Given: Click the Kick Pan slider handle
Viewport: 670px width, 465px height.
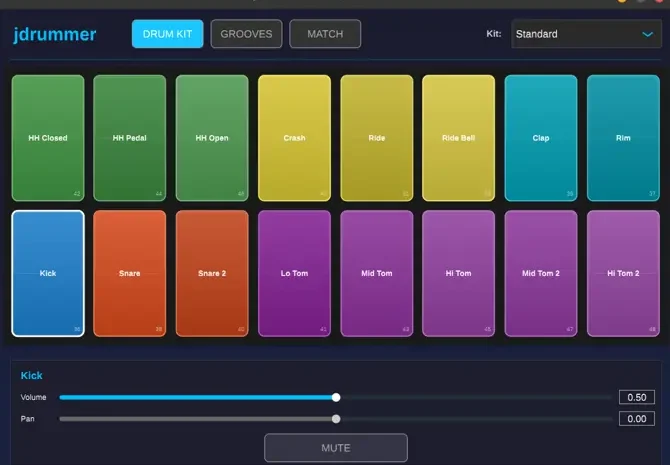Looking at the screenshot, I should (336, 419).
